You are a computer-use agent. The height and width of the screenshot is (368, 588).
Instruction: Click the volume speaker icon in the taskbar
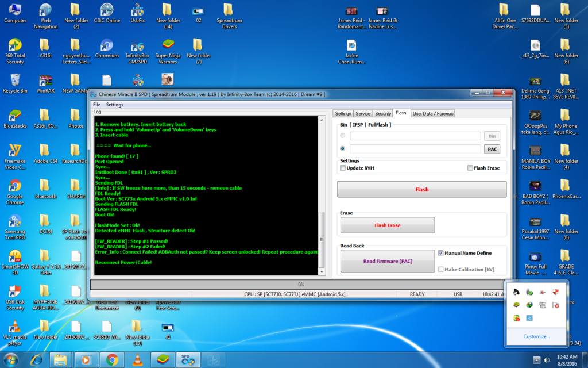coord(547,360)
